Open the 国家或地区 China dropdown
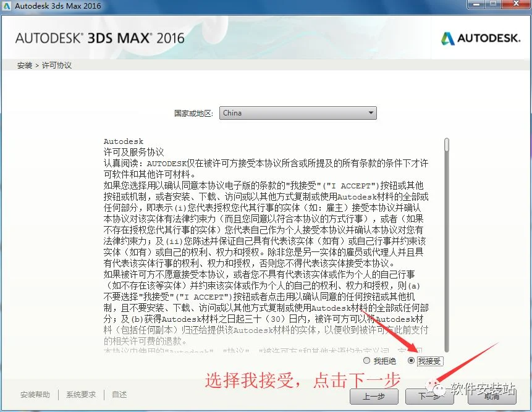 click(x=298, y=113)
